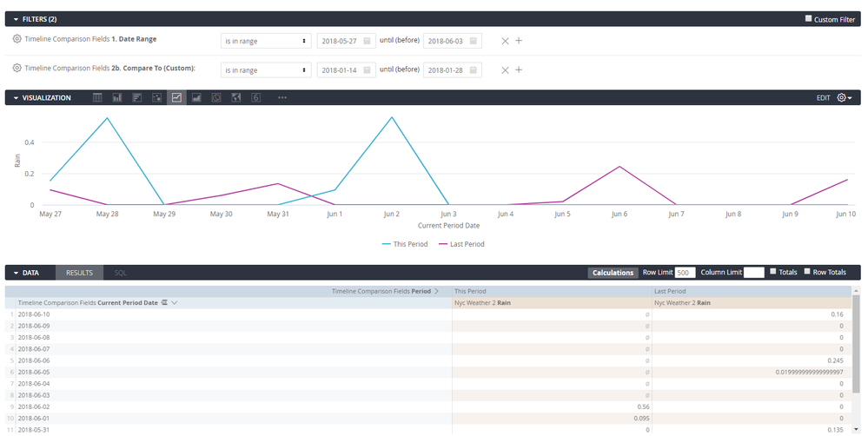
Task: Click the 2018-01-14 date input
Action: 346,70
